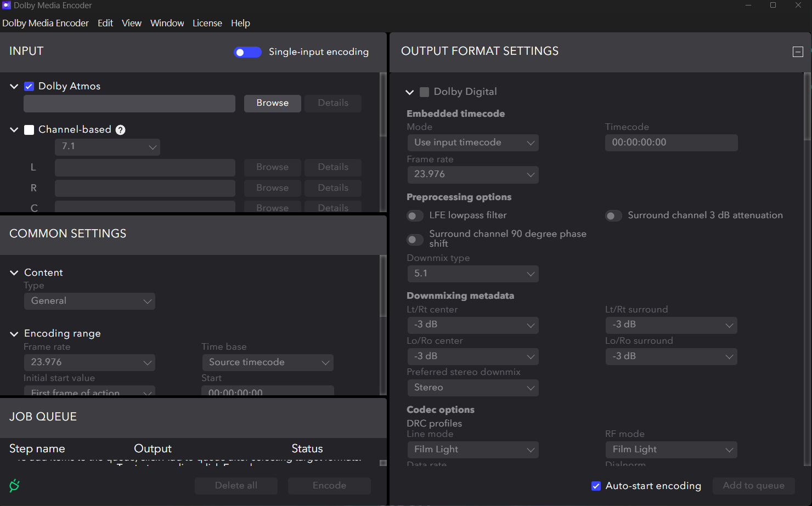Screen dimensions: 812x506
Task: Toggle Single-input encoding switch
Action: (247, 52)
